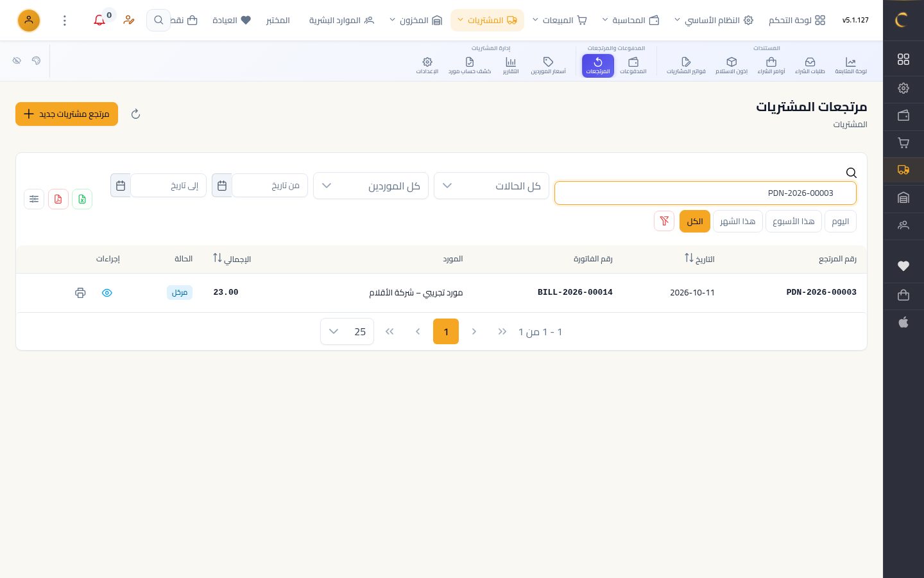
Task: Filter by هذا الأسبوع this week
Action: (x=793, y=221)
